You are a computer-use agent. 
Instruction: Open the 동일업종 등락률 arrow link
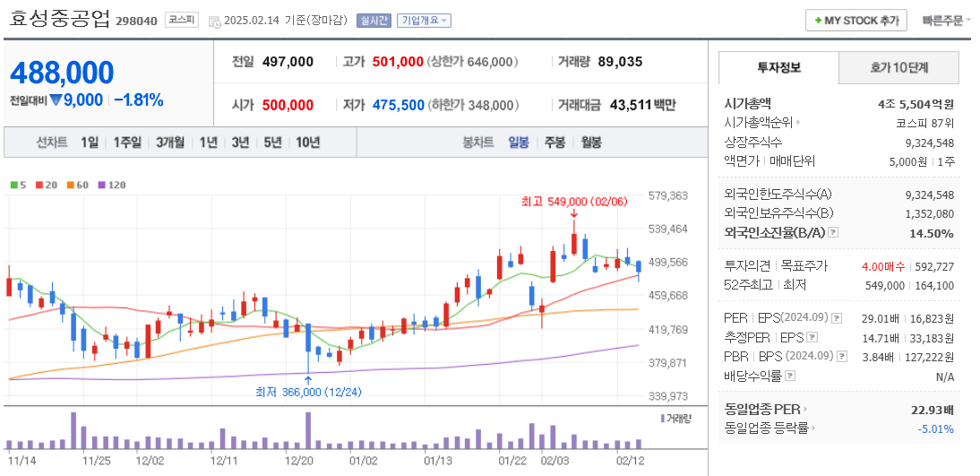pos(813,428)
